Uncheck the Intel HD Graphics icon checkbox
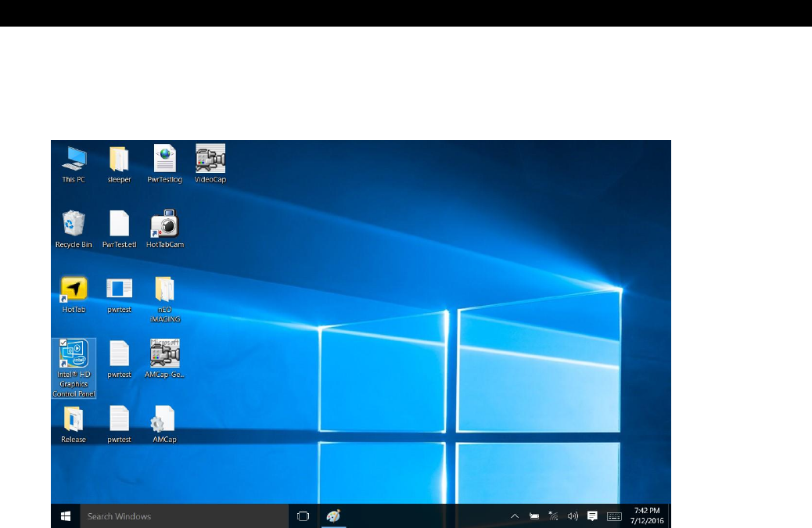The height and width of the screenshot is (528, 812). [63, 343]
